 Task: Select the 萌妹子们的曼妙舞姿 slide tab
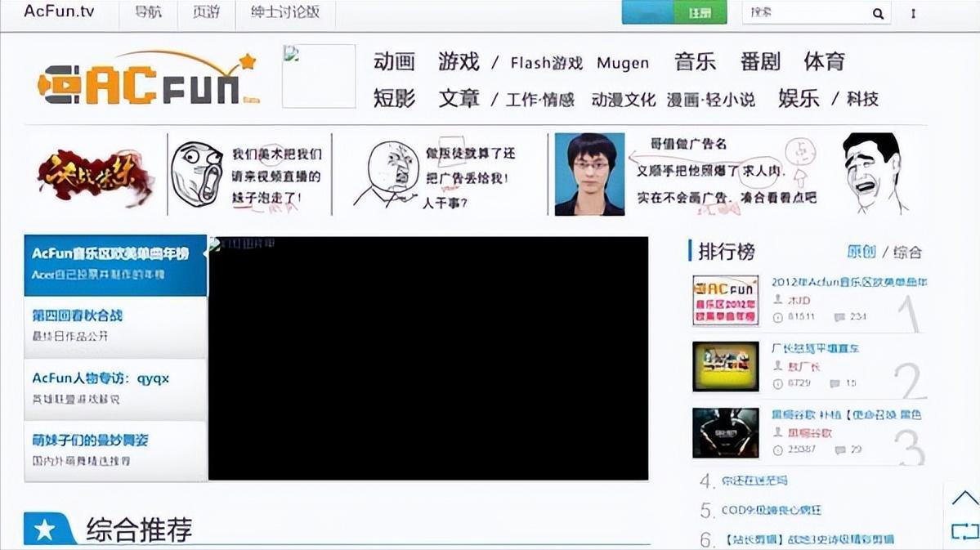point(115,450)
